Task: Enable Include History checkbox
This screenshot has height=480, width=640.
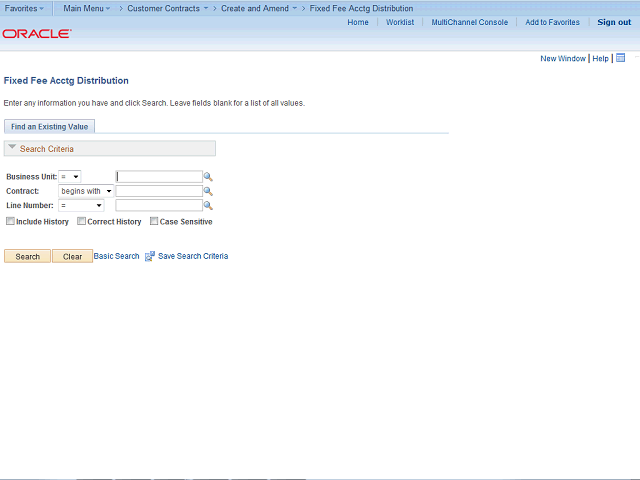Action: 10,221
